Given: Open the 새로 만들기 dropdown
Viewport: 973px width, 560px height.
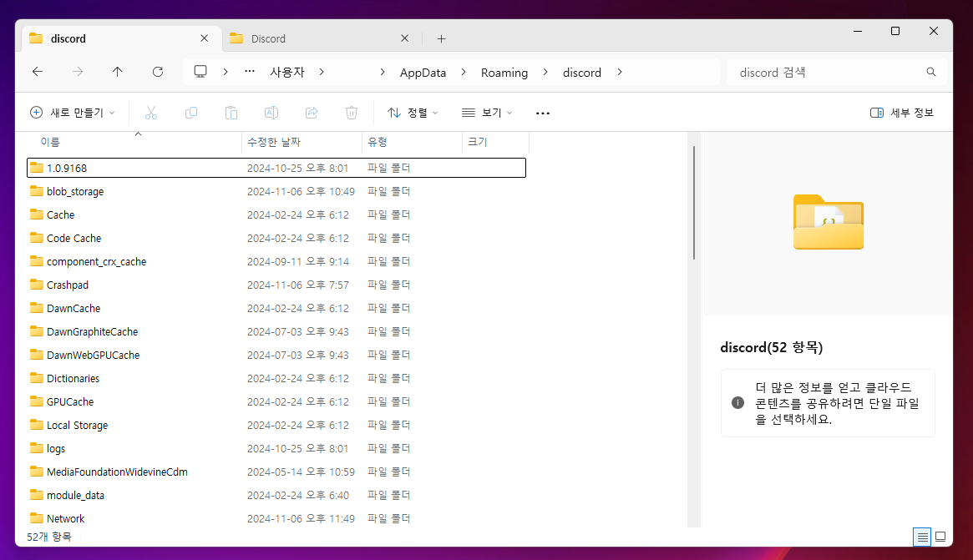Looking at the screenshot, I should click(73, 113).
